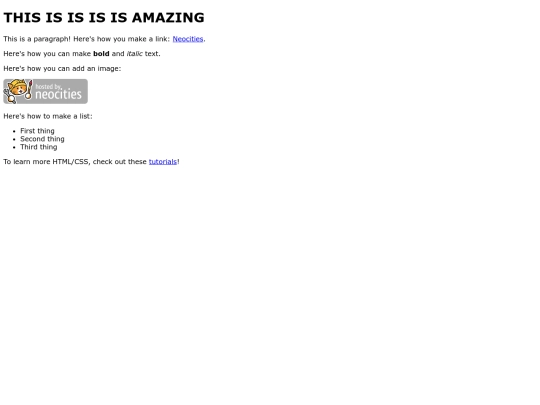Viewport: 540px width, 405px height.
Task: Click the cat mascot in the badge
Action: [18, 91]
